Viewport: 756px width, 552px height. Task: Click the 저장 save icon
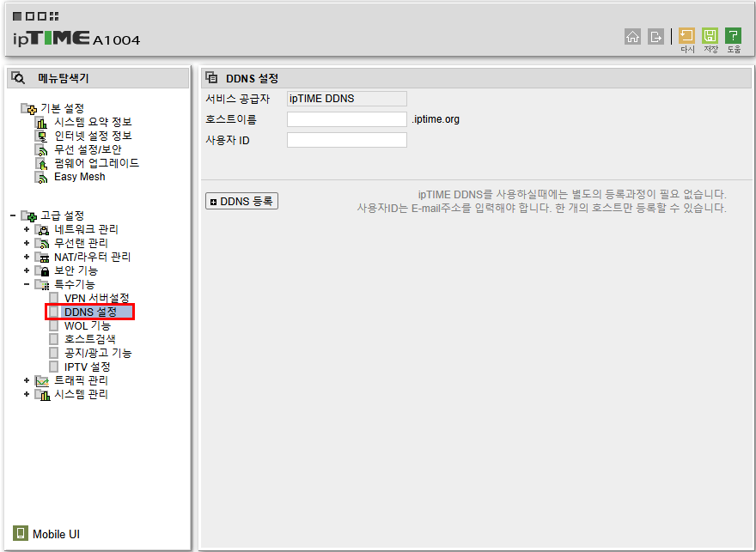[710, 36]
